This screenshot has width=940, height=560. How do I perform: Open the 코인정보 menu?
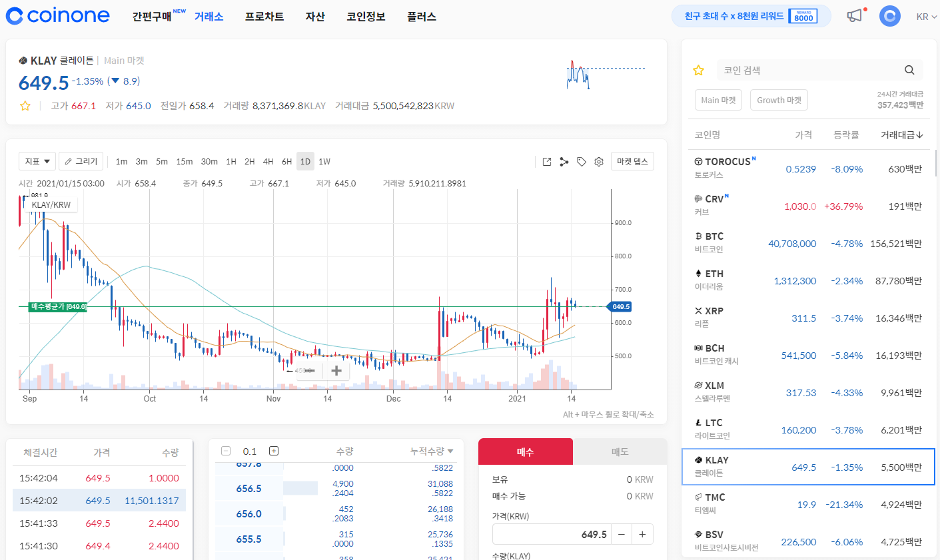(366, 17)
